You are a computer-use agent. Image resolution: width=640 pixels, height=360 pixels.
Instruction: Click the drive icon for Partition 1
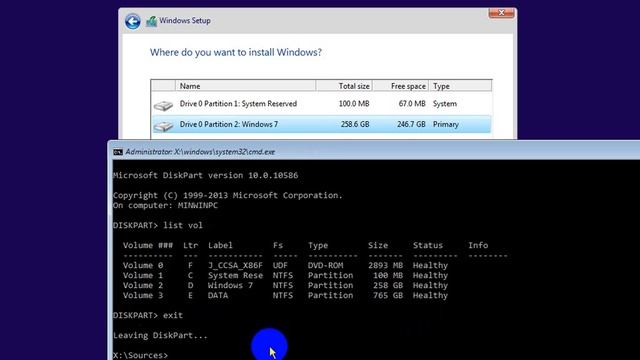[x=163, y=106]
